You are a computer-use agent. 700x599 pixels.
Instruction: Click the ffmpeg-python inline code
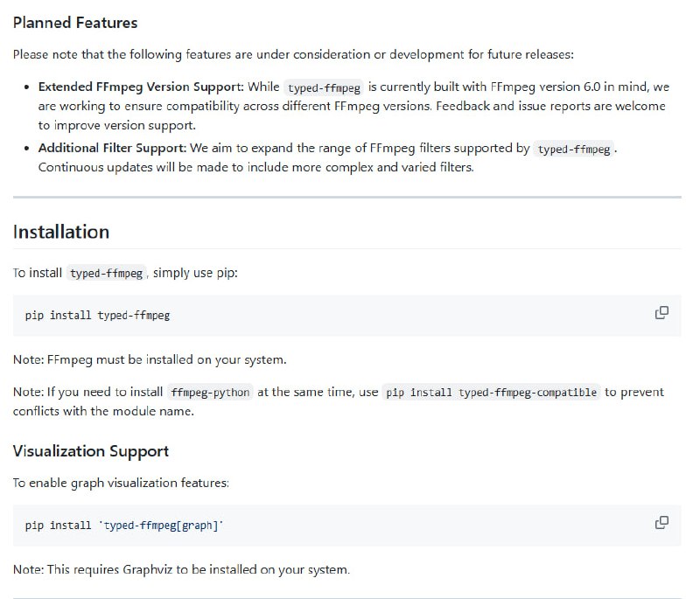point(210,393)
